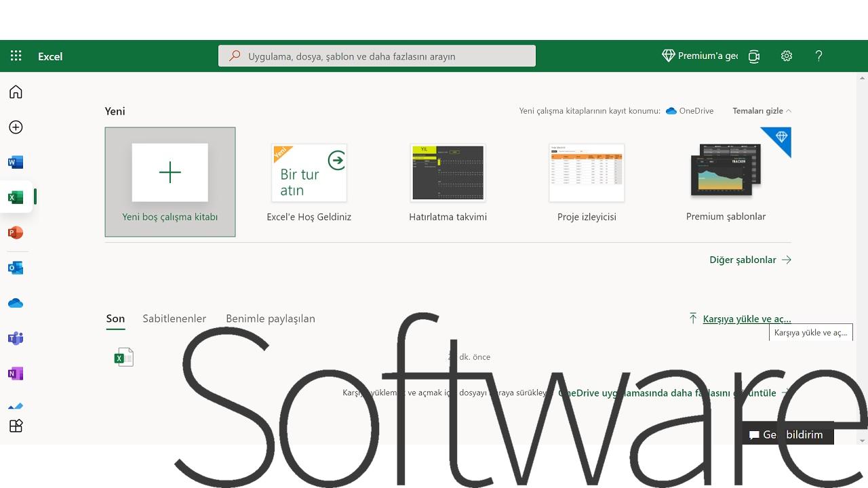Open Teams from the sidebar

[16, 338]
